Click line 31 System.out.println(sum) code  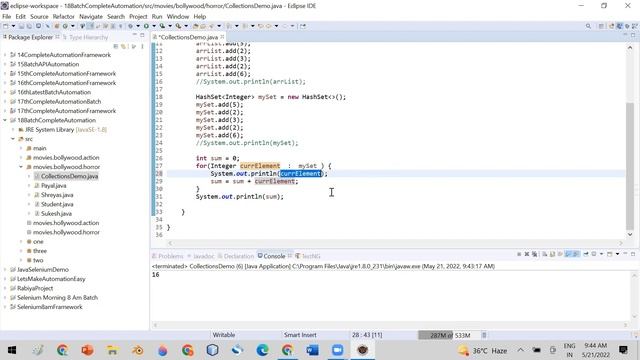pyautogui.click(x=240, y=197)
